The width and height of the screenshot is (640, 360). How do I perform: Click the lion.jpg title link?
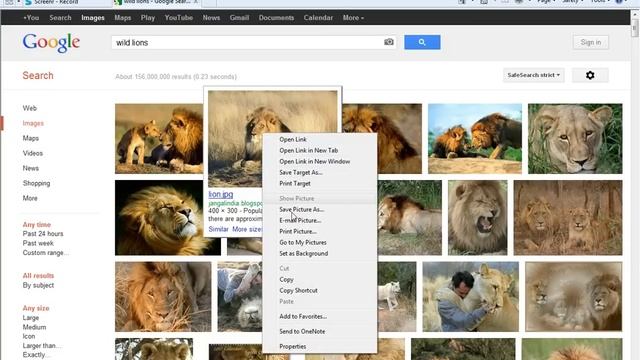pos(221,194)
